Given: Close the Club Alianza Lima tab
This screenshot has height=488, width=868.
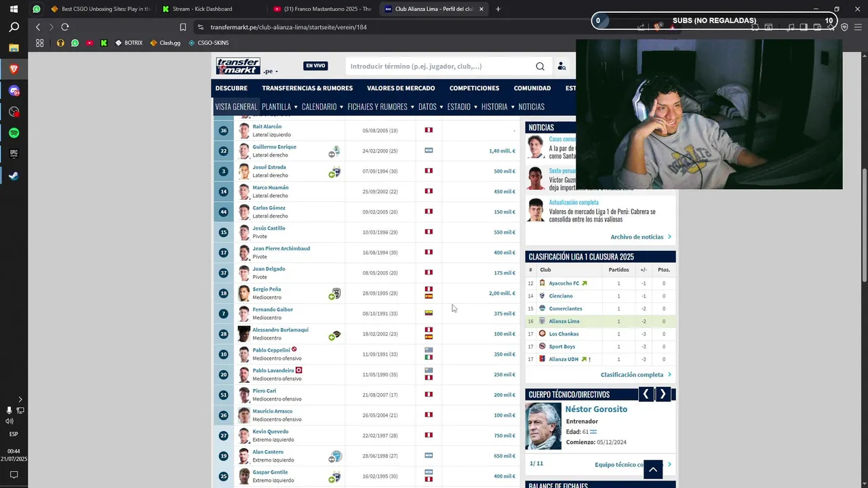Looking at the screenshot, I should click(481, 9).
